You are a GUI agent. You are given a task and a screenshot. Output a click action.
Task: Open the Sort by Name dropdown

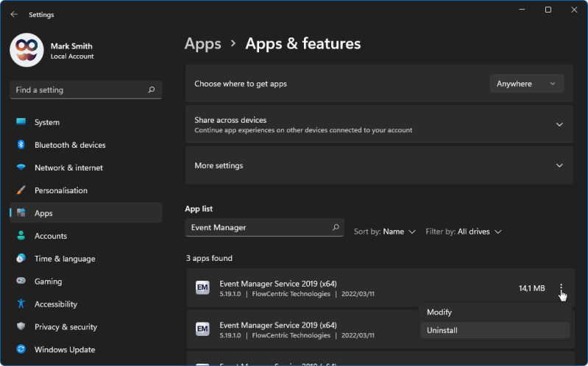[x=385, y=232]
